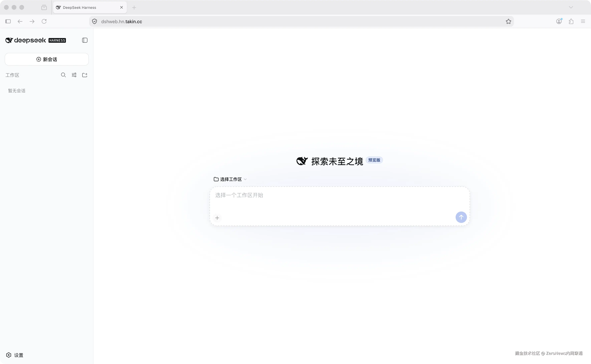
Task: Click the attachment plus icon in prompt box
Action: click(217, 218)
